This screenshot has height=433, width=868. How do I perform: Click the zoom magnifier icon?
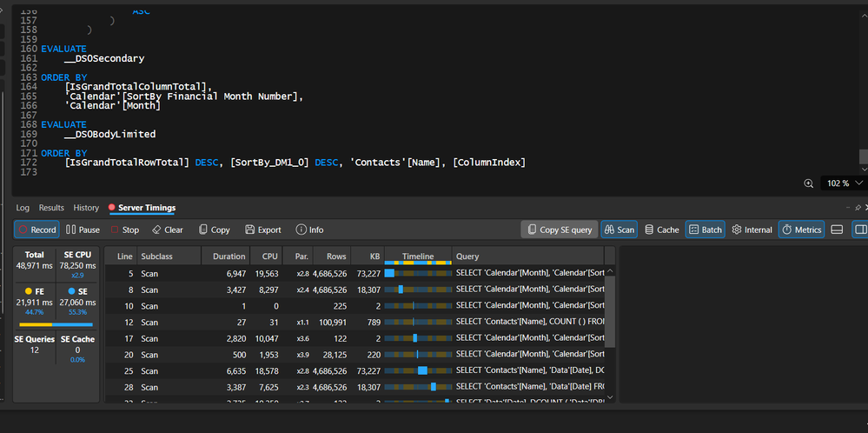click(x=809, y=183)
